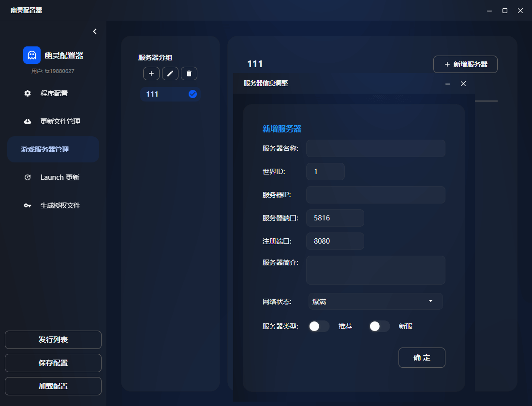The width and height of the screenshot is (532, 406).
Task: Change 爆满 network status option
Action: coord(375,301)
